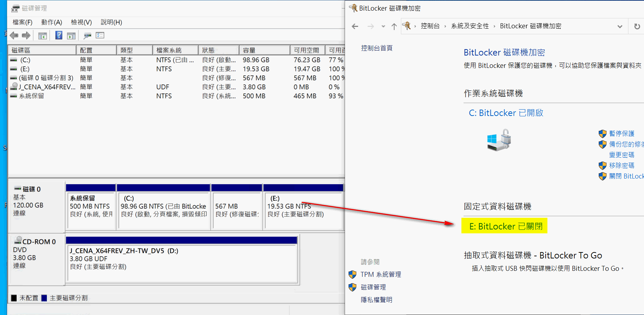This screenshot has height=315, width=644.
Task: Open the properties checklist toolbar icon
Action: coord(100,35)
